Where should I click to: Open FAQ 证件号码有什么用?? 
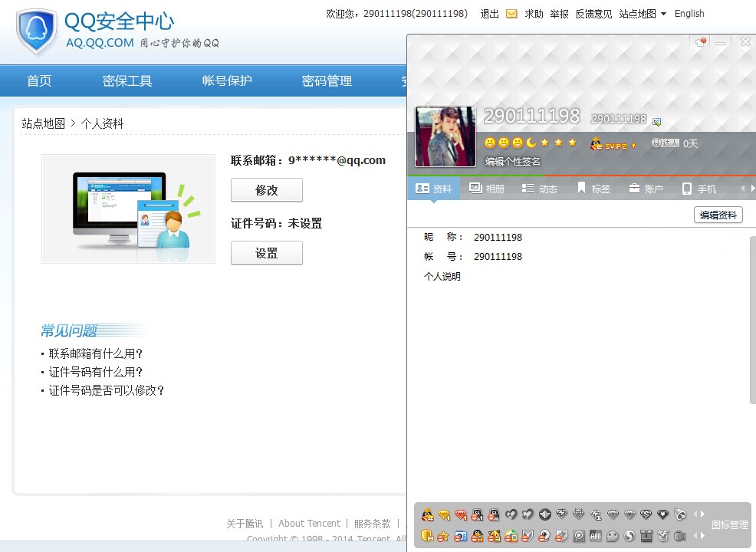click(96, 372)
